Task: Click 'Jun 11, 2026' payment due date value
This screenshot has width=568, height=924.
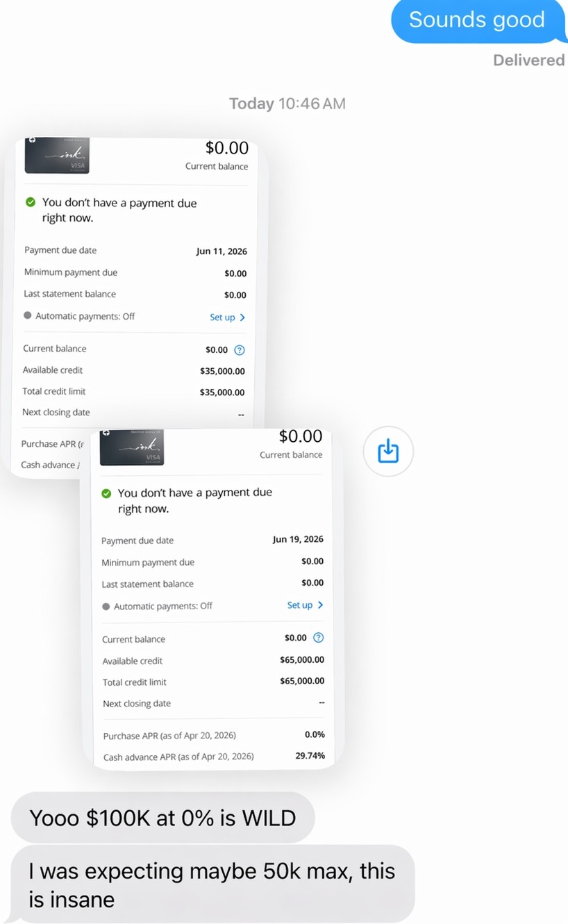Action: point(222,251)
